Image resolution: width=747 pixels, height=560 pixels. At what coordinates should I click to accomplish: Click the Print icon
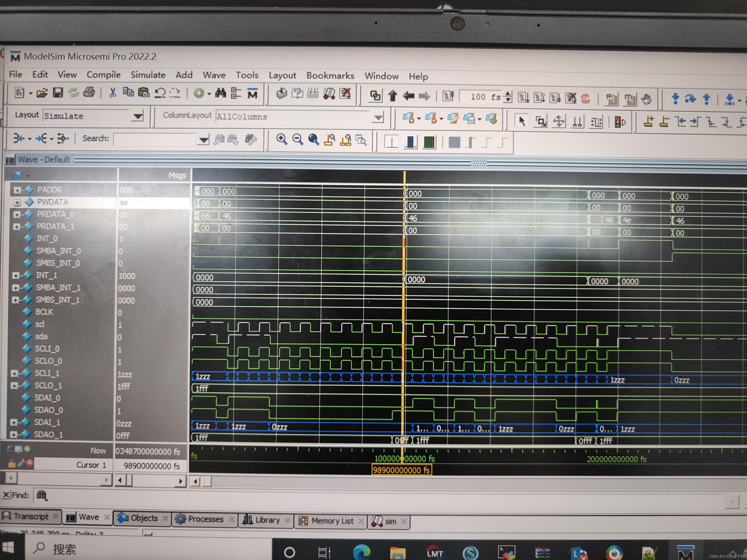pos(89,92)
